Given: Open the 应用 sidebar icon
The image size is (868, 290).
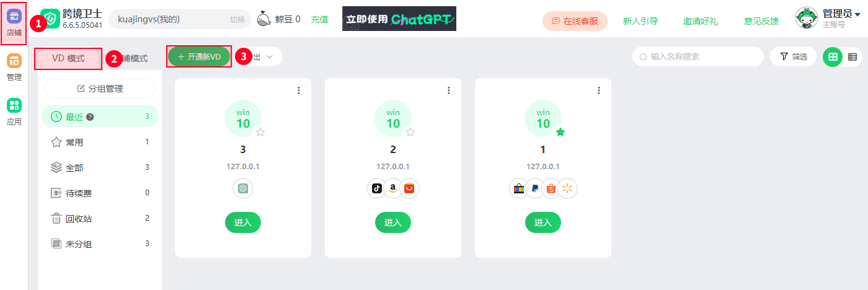Looking at the screenshot, I should click(14, 112).
